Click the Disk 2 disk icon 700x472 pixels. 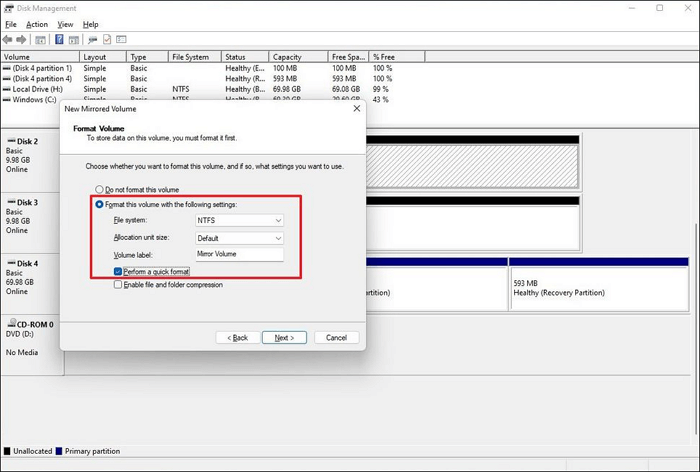tap(11, 141)
